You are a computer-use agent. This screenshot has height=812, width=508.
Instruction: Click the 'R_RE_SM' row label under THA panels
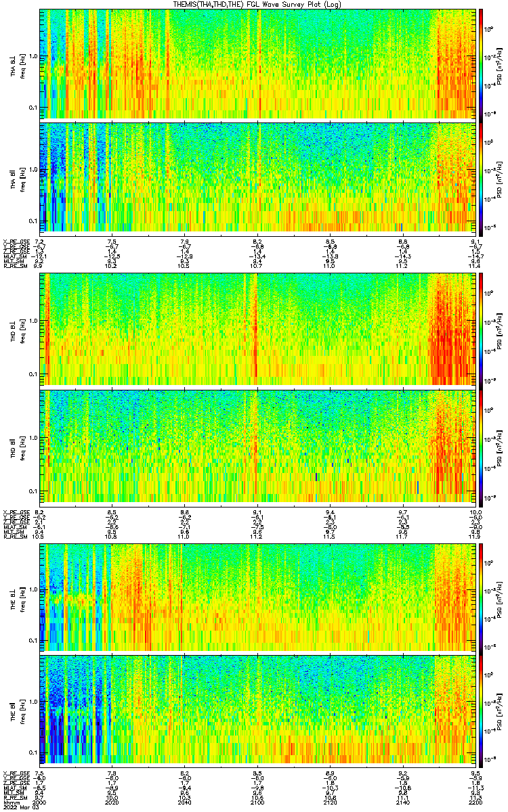coord(15,267)
